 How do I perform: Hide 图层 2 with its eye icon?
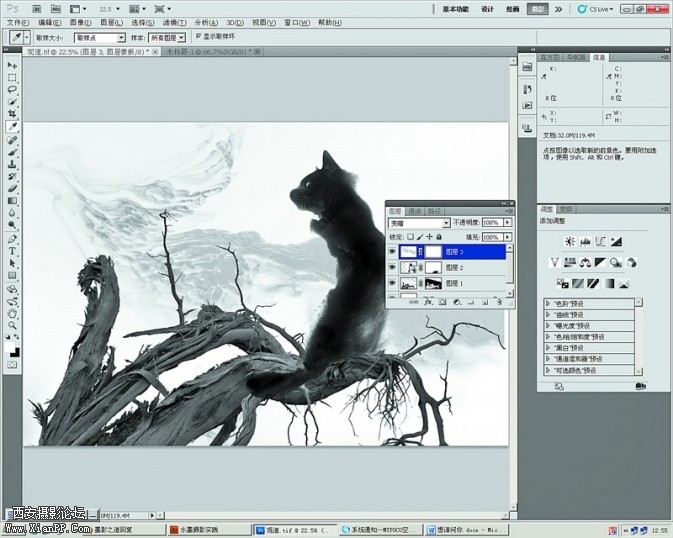coord(392,267)
